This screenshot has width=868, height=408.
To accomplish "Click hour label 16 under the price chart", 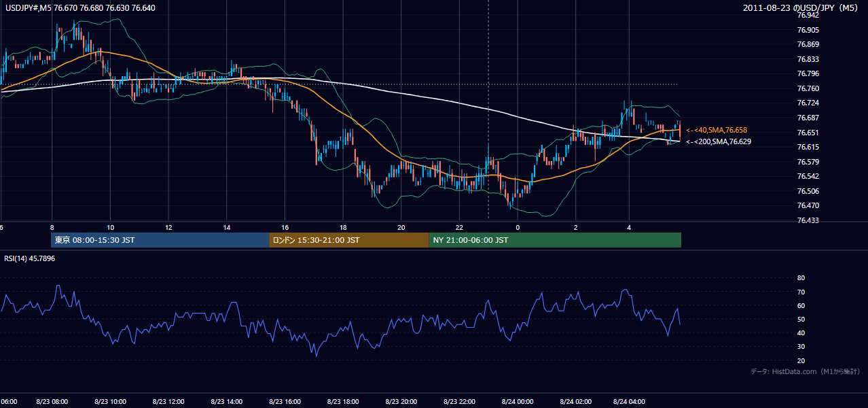I will point(285,227).
